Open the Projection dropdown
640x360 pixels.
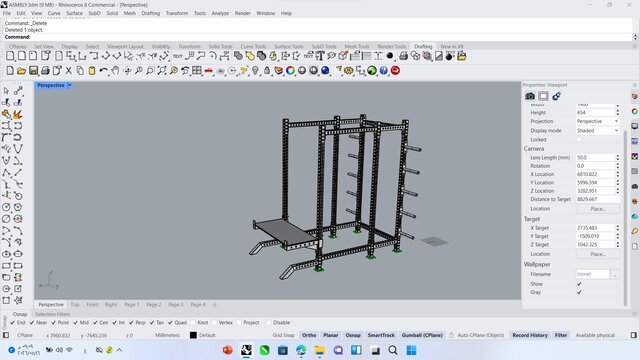coord(598,121)
